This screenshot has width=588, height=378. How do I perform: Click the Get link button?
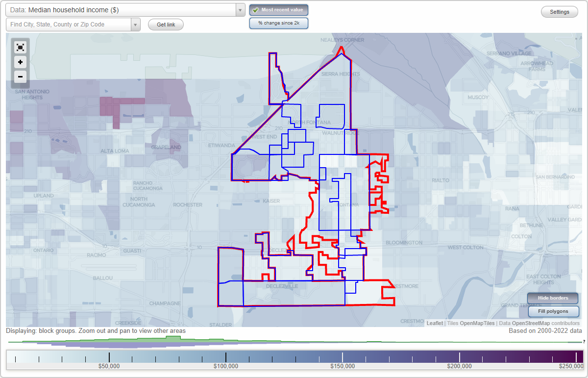[166, 25]
